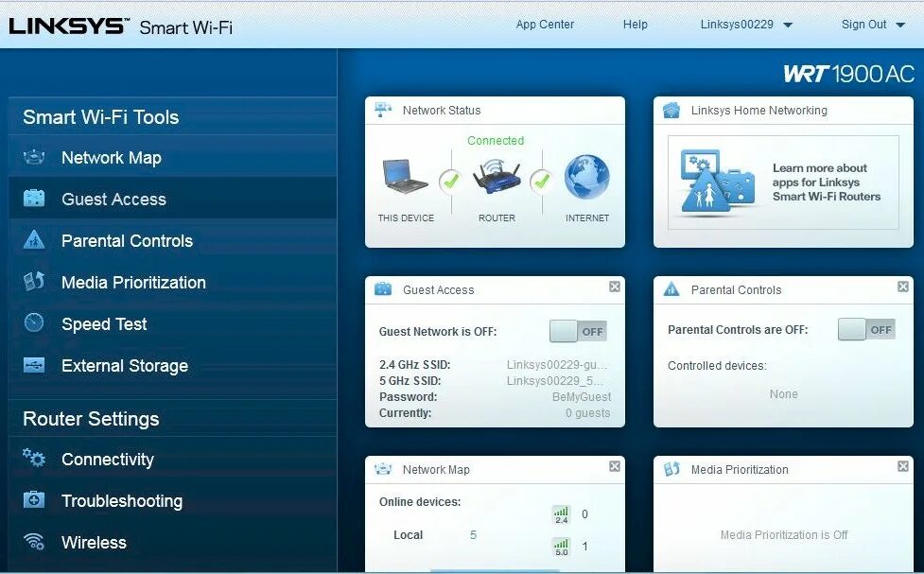Click the 'Media Prioritization is Off' message

click(784, 534)
